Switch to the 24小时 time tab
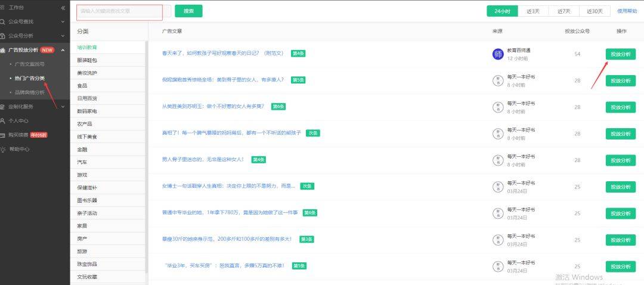Image resolution: width=644 pixels, height=285 pixels. point(502,11)
